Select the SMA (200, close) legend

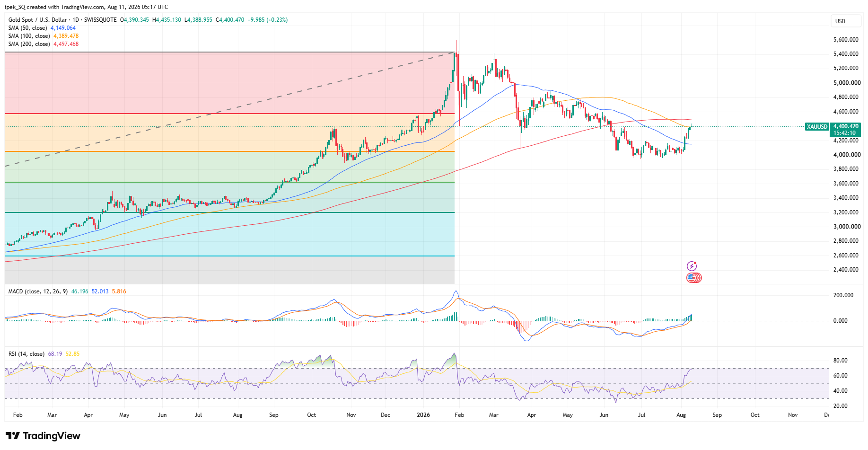coord(29,44)
